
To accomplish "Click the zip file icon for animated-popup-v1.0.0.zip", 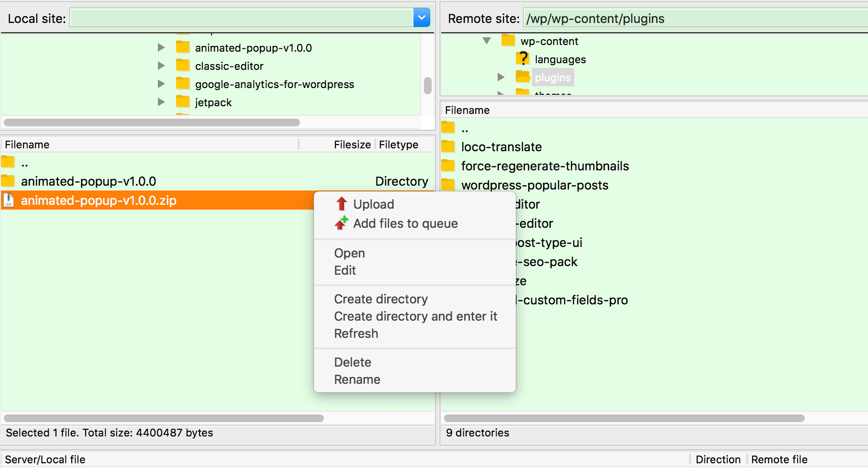I will 9,200.
